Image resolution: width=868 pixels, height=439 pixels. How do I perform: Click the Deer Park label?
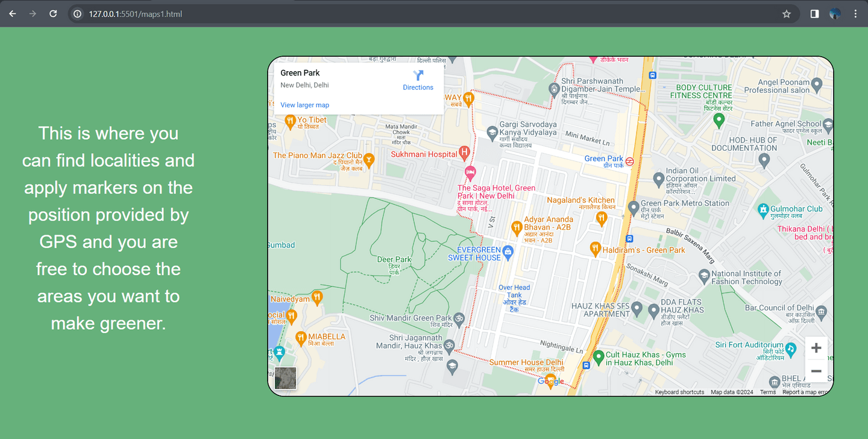pyautogui.click(x=394, y=265)
